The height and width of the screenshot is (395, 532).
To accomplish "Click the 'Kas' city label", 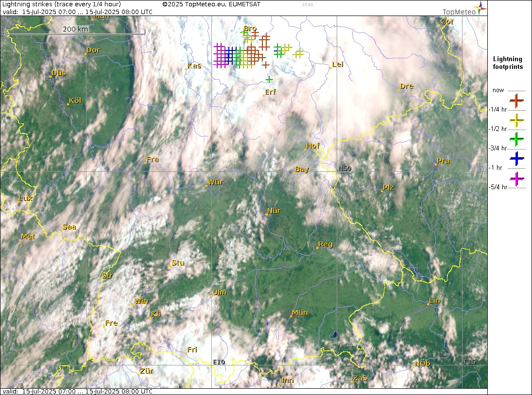I will pyautogui.click(x=194, y=66).
